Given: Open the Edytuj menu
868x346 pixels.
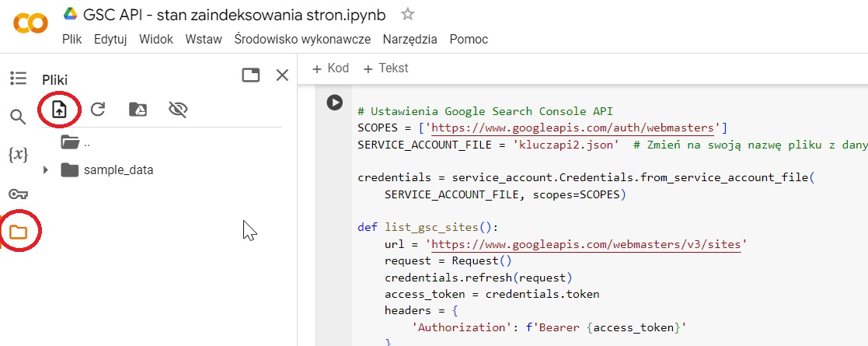Looking at the screenshot, I should click(110, 40).
